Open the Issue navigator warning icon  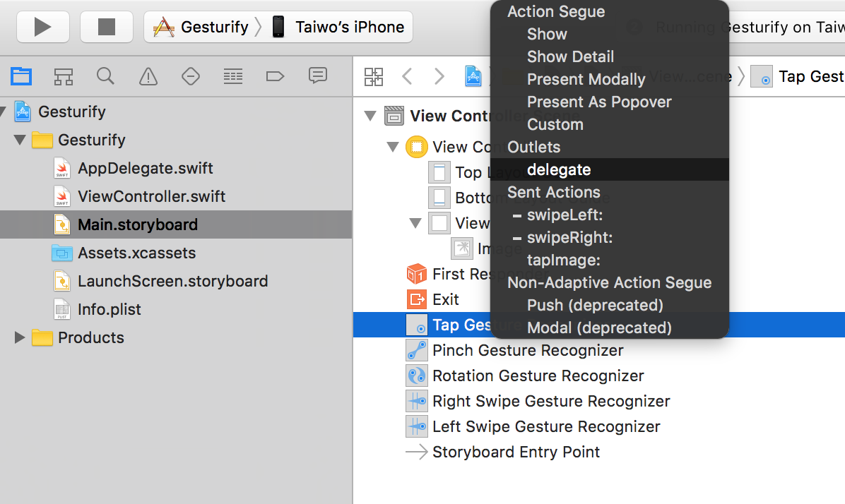pos(148,76)
